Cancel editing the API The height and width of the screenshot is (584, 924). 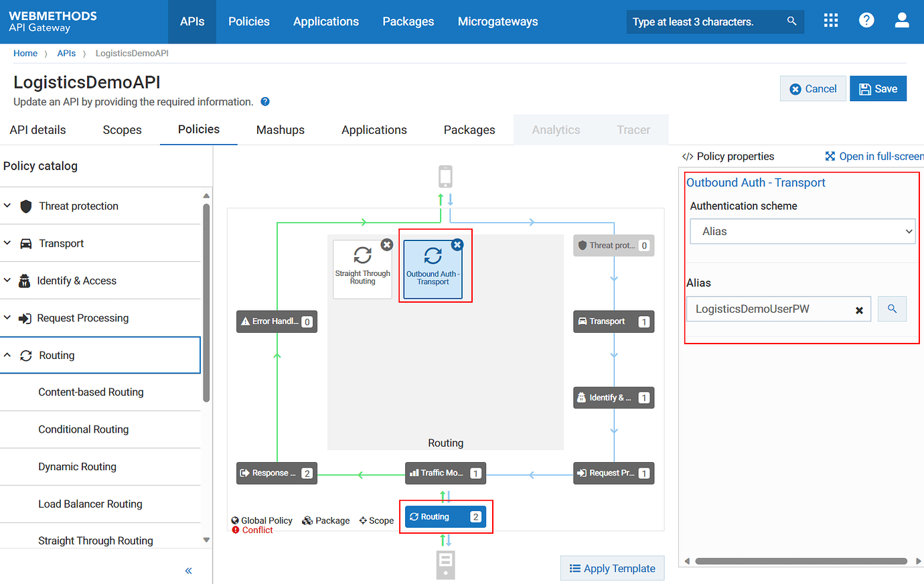click(813, 88)
